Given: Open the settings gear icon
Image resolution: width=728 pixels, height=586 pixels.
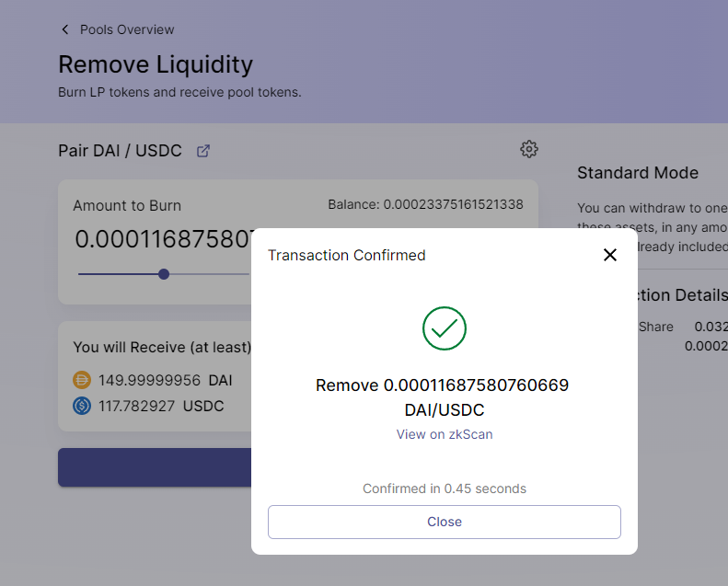Looking at the screenshot, I should point(529,149).
